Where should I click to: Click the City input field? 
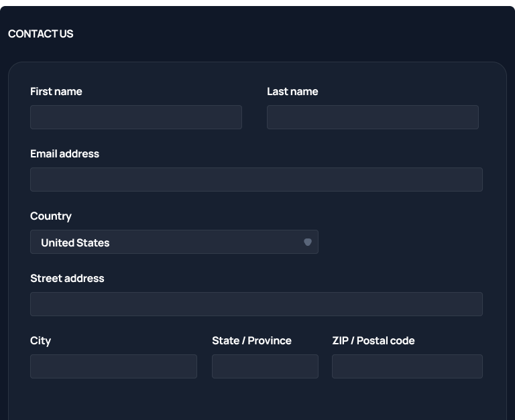coord(113,366)
